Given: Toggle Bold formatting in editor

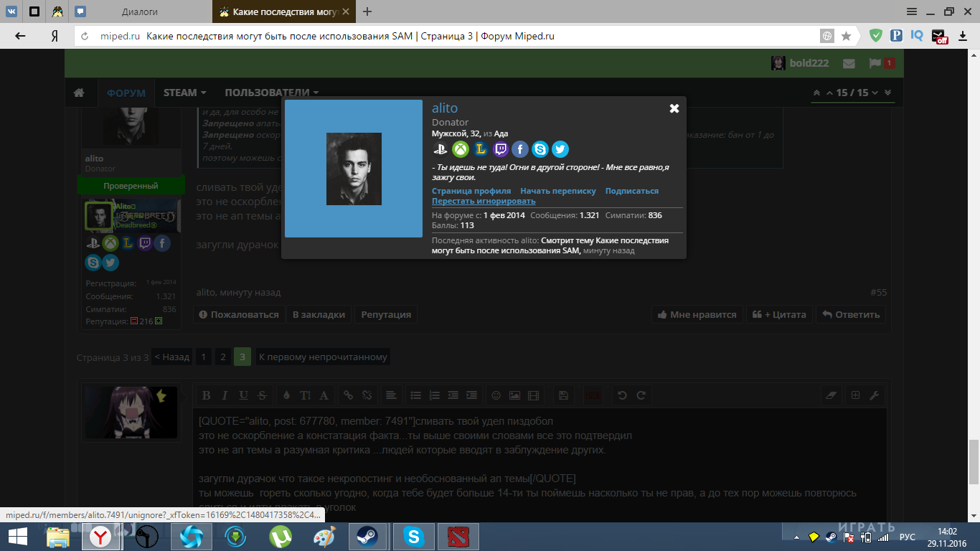Looking at the screenshot, I should point(206,395).
